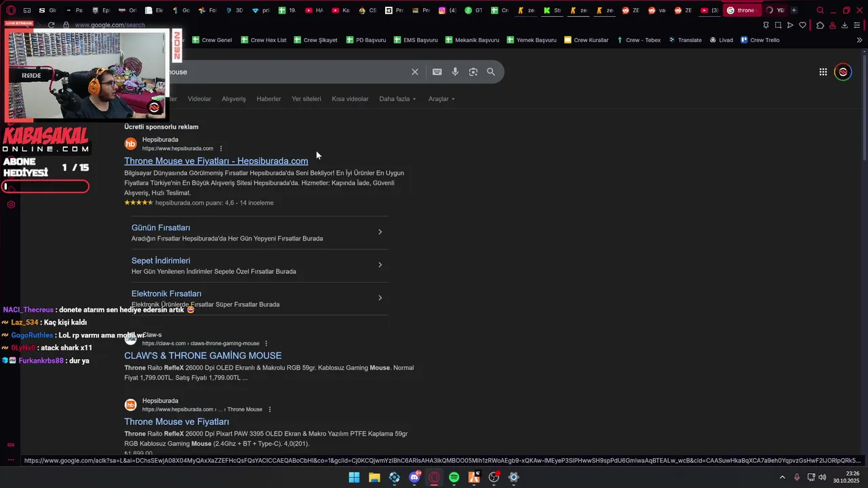The width and height of the screenshot is (868, 488).
Task: Open the extensions cube icon
Action: coord(820,25)
